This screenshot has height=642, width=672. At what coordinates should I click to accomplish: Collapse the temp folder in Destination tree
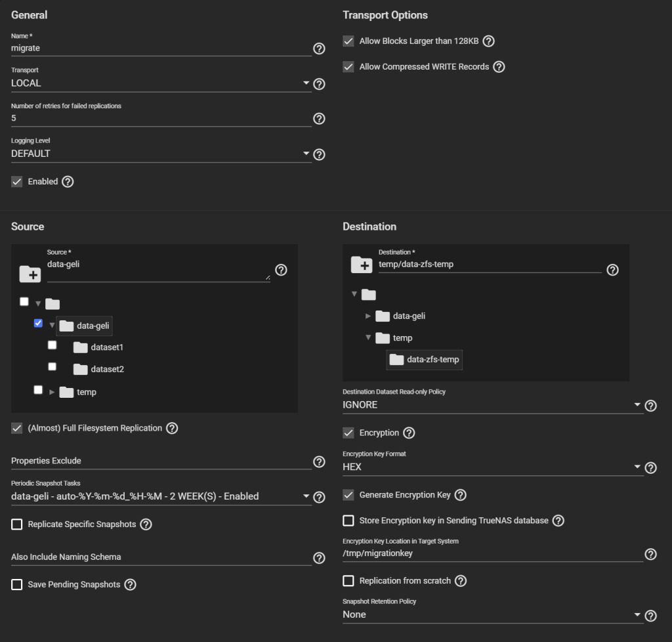[x=368, y=337]
